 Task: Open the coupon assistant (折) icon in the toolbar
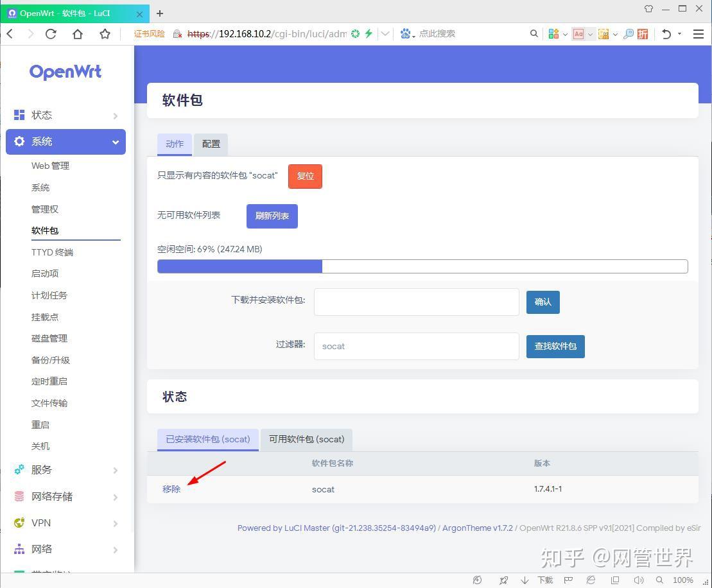coord(642,33)
